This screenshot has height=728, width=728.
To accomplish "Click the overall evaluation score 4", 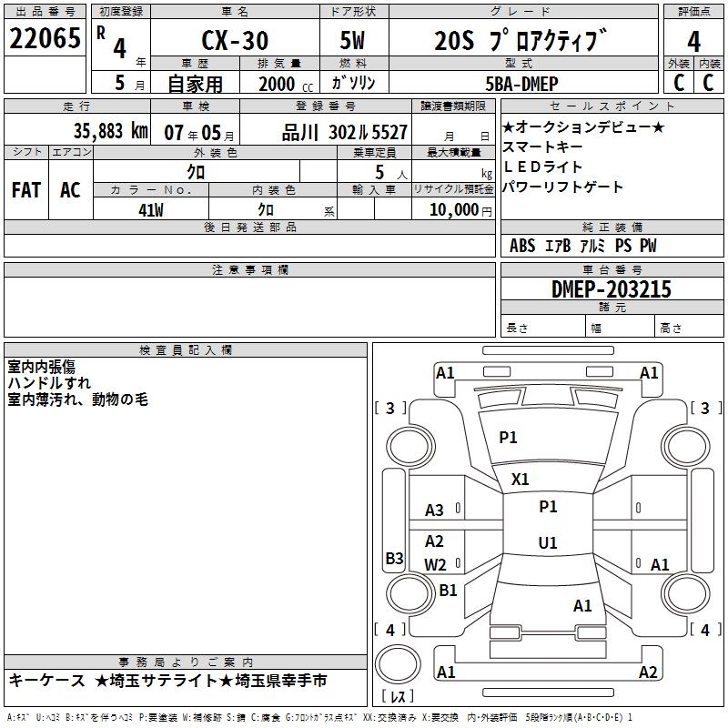I will point(693,42).
